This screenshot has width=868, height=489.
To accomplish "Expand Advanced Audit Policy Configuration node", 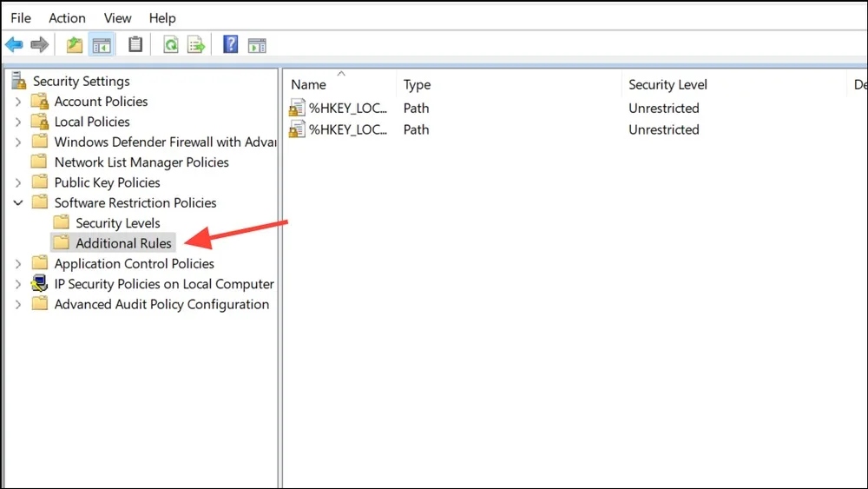I will 17,305.
